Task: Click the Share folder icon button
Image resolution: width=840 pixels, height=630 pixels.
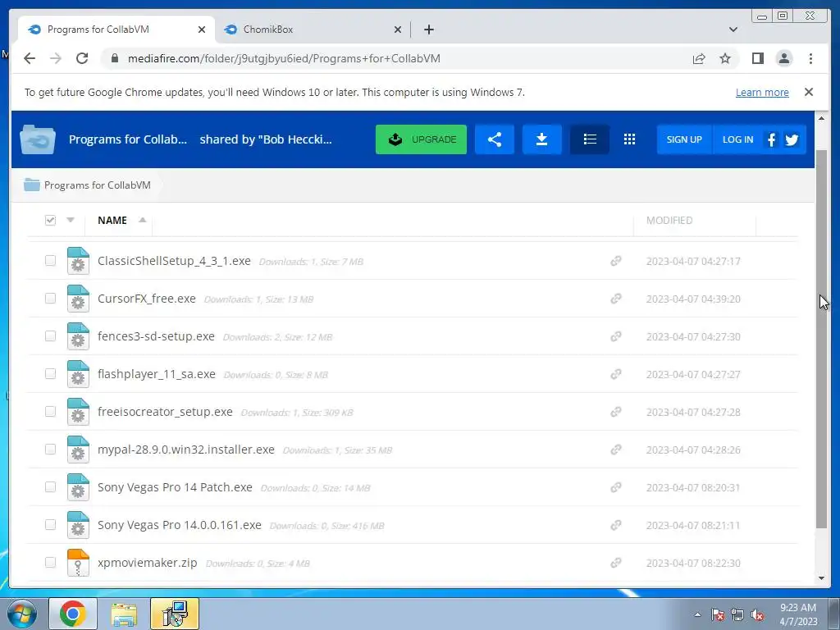Action: [495, 139]
